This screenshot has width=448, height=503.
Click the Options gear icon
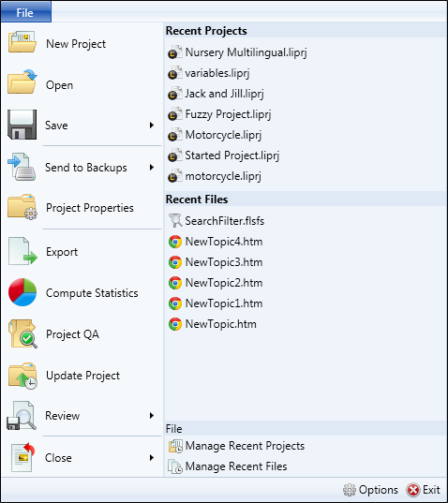point(350,490)
